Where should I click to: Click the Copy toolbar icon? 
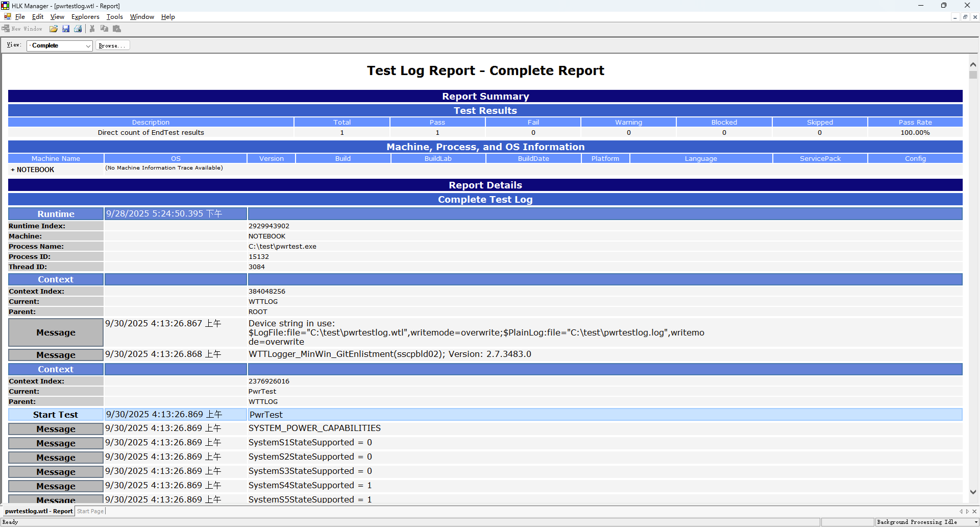tap(104, 29)
